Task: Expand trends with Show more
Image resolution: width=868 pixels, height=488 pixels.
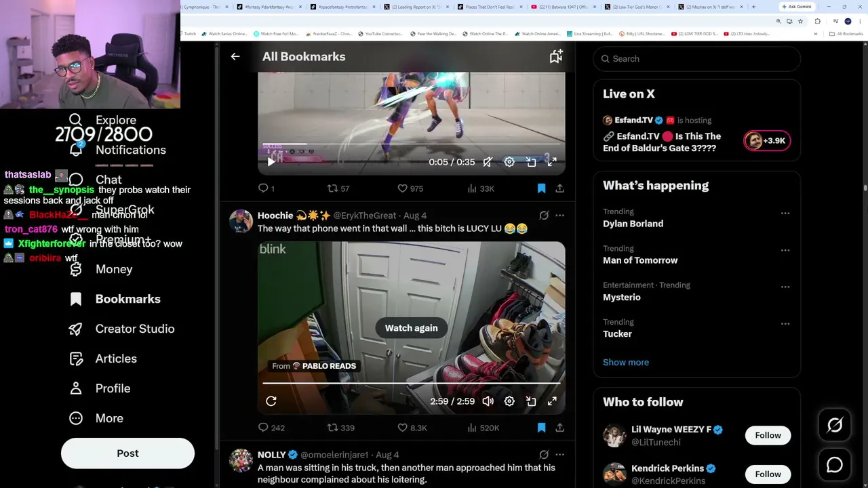Action: [x=626, y=363]
